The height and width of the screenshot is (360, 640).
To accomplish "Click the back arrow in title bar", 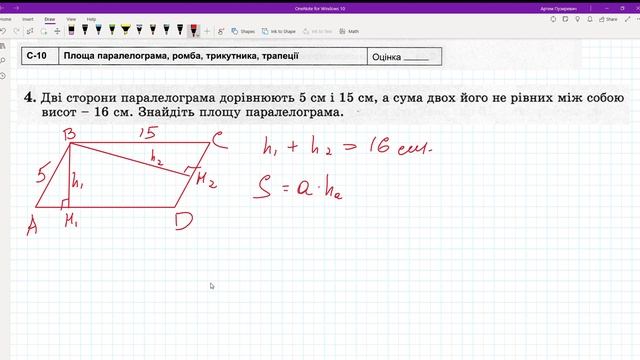I will [x=2, y=8].
